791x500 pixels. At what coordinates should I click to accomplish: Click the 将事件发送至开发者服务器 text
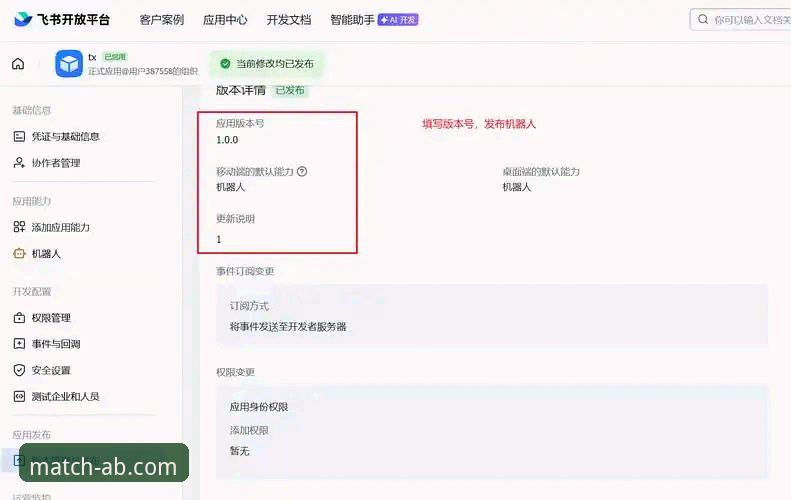tap(288, 326)
